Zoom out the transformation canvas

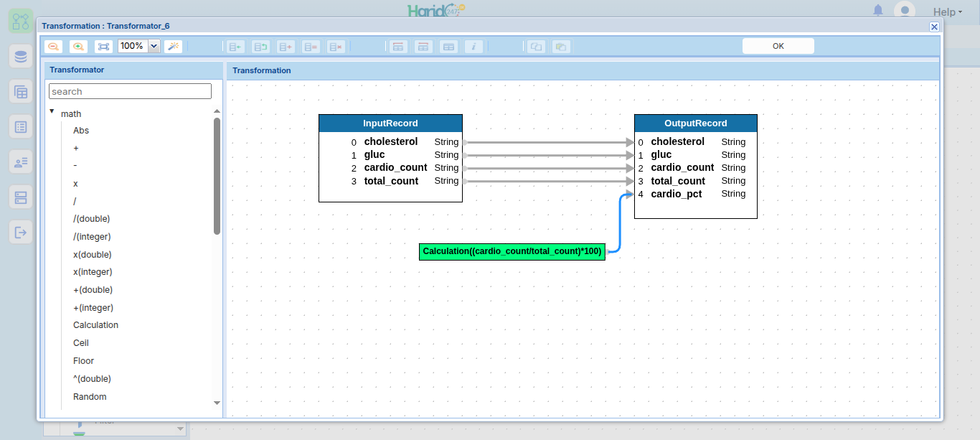(x=53, y=46)
